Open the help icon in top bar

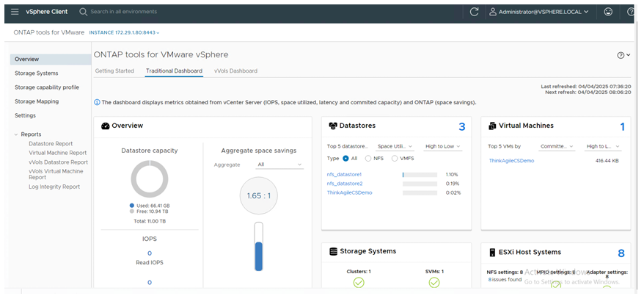click(631, 12)
